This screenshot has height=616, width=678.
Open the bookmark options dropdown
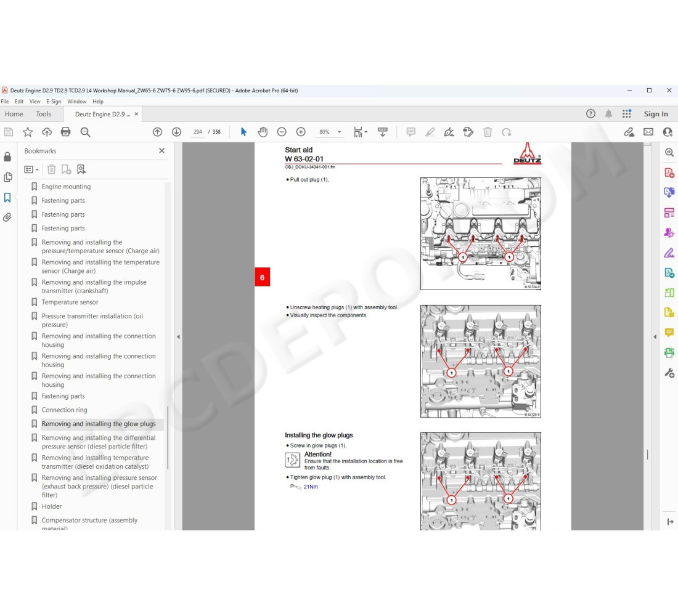31,169
